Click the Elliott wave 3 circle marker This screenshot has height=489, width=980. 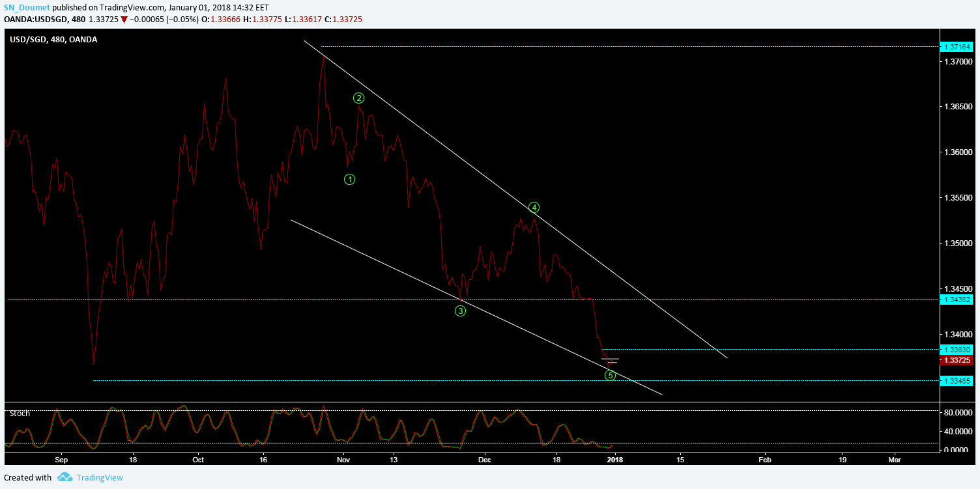tap(460, 311)
